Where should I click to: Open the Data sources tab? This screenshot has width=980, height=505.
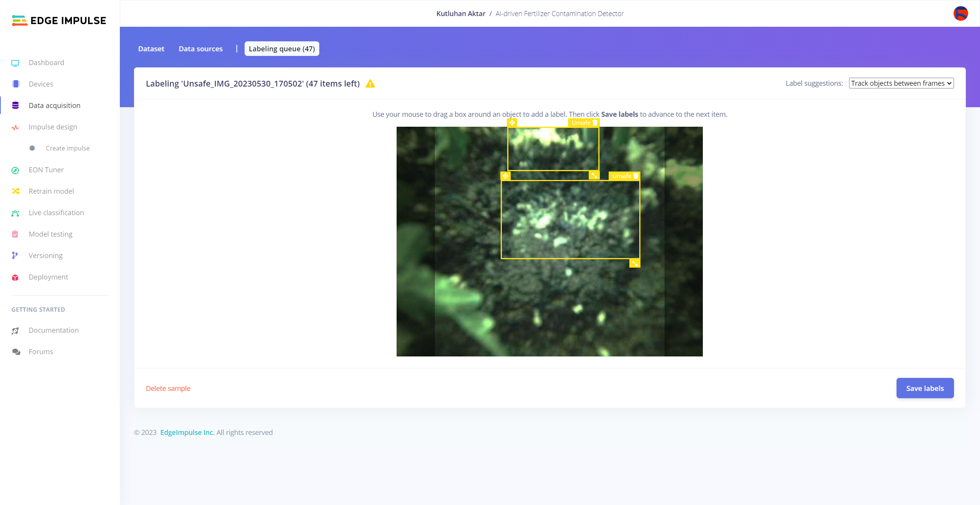(x=201, y=49)
